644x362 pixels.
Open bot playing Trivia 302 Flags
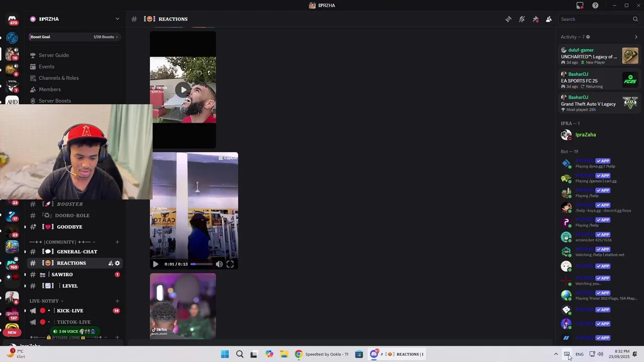(x=599, y=296)
